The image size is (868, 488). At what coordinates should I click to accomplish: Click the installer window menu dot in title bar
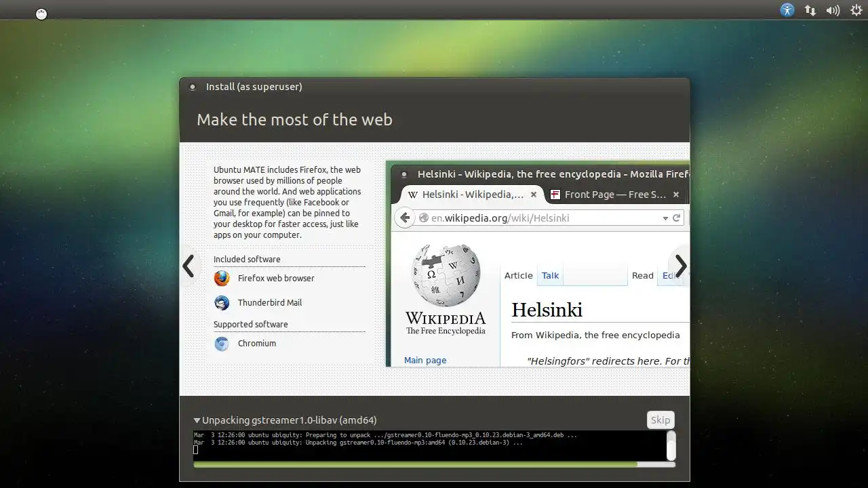[x=193, y=87]
